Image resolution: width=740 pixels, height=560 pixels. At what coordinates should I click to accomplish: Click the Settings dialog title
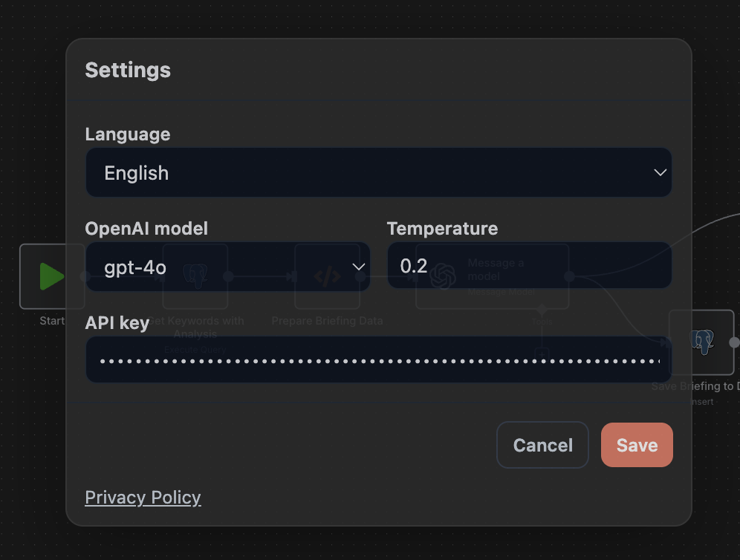click(x=128, y=70)
